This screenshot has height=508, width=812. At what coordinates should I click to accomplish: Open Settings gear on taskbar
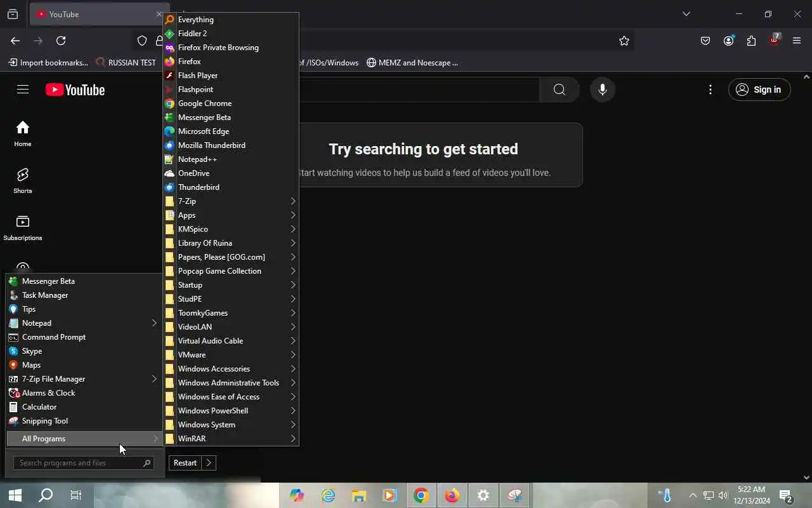tap(483, 496)
